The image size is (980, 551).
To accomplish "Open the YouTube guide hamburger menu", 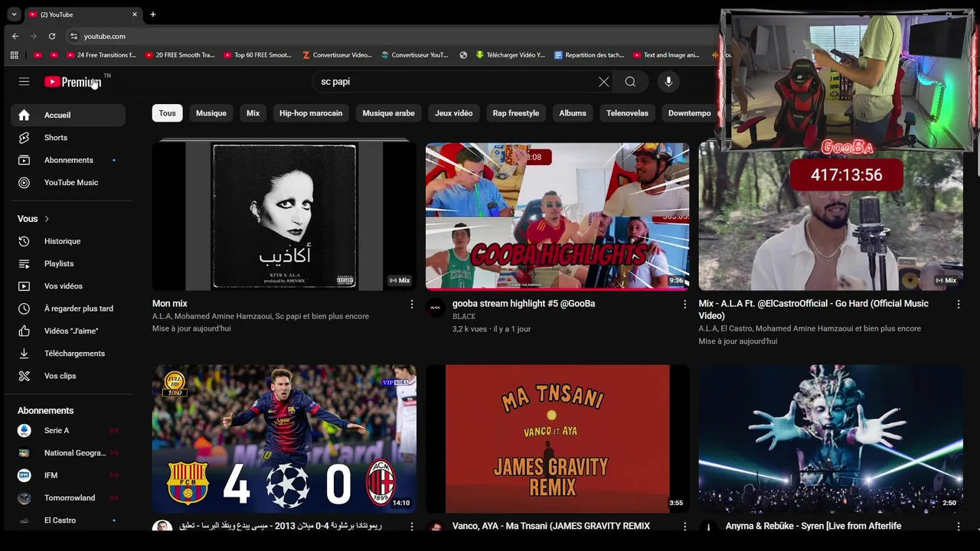I will (x=24, y=82).
